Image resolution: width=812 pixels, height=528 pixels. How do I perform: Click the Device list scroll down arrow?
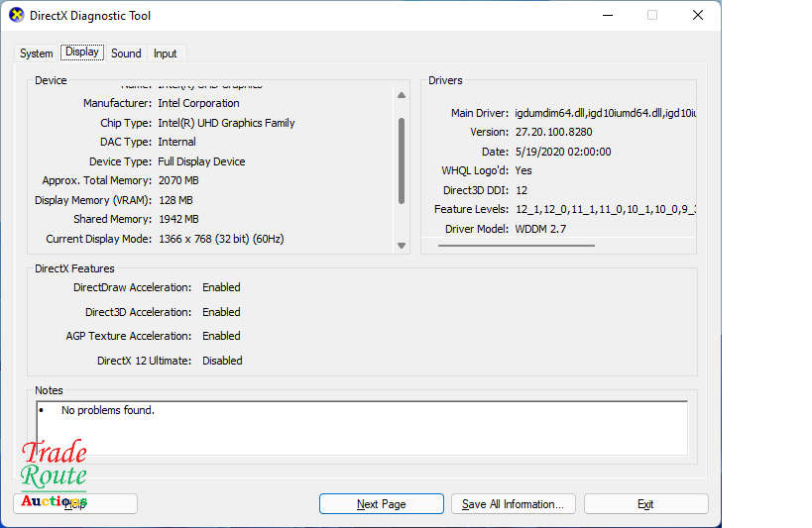(x=402, y=245)
